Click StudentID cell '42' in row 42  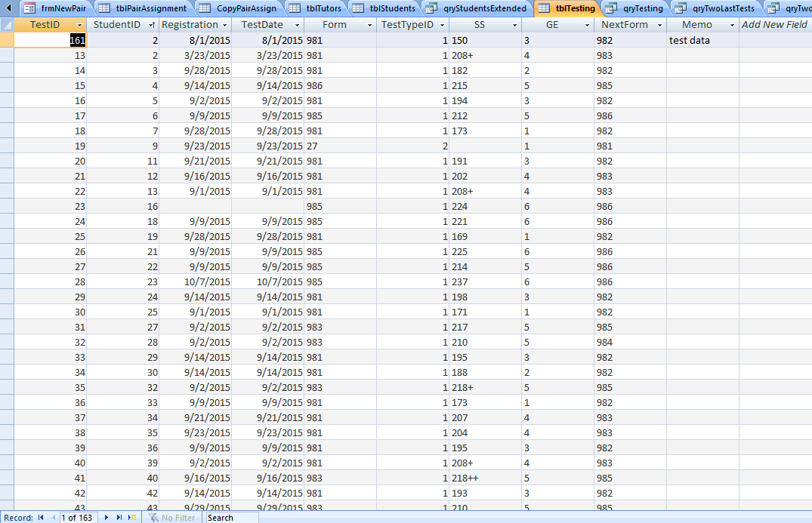[x=122, y=493]
